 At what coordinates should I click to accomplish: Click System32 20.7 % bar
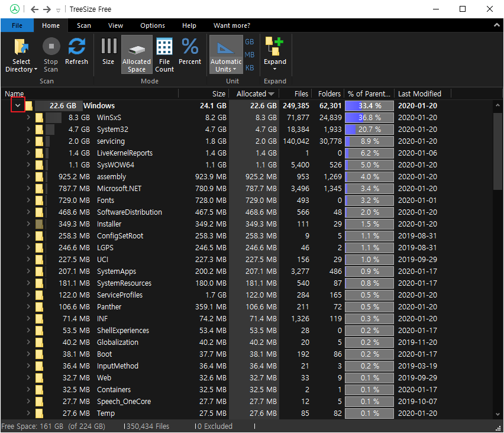pyautogui.click(x=369, y=129)
